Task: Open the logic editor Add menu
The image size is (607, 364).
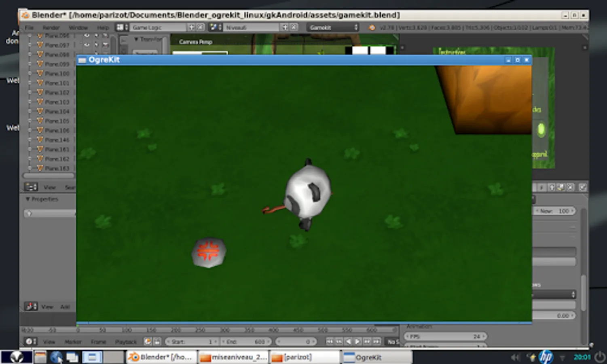Action: coord(65,307)
